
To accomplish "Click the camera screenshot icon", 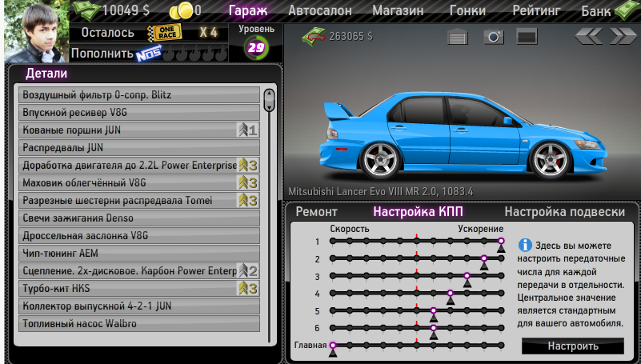I will (494, 37).
